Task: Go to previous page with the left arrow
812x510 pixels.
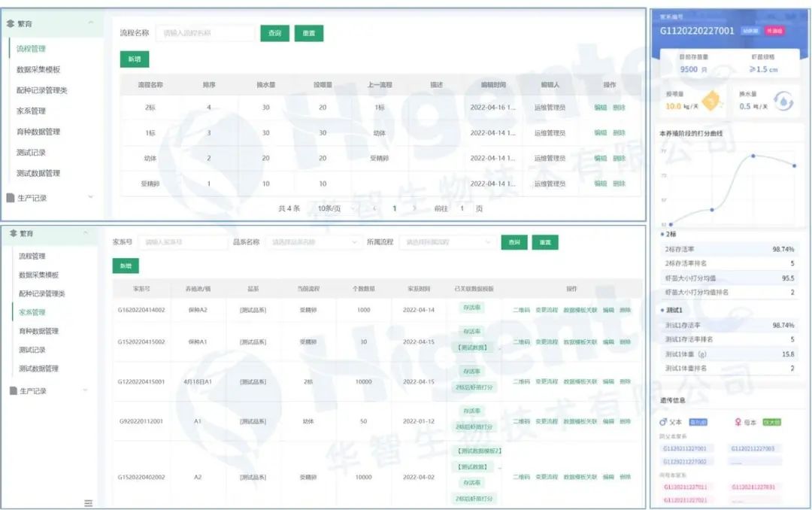Action: click(374, 208)
